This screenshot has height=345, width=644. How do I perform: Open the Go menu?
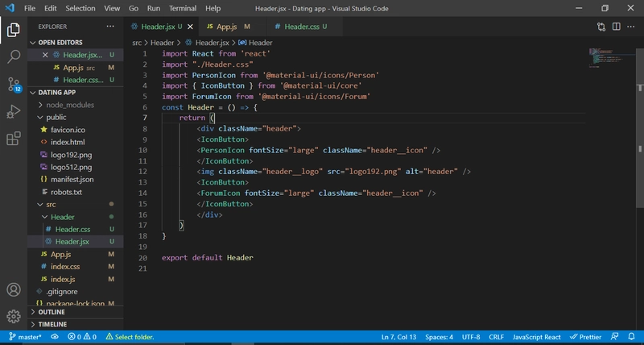tap(134, 8)
